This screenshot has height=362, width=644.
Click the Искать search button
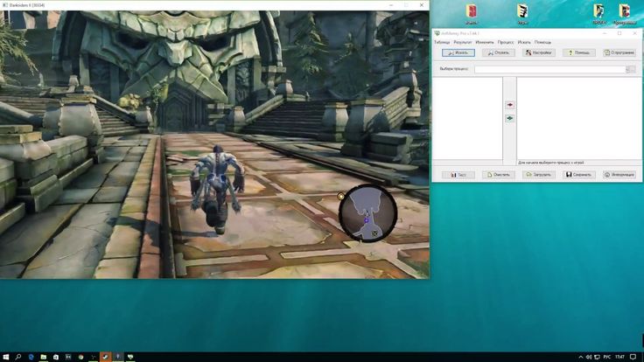pyautogui.click(x=458, y=52)
